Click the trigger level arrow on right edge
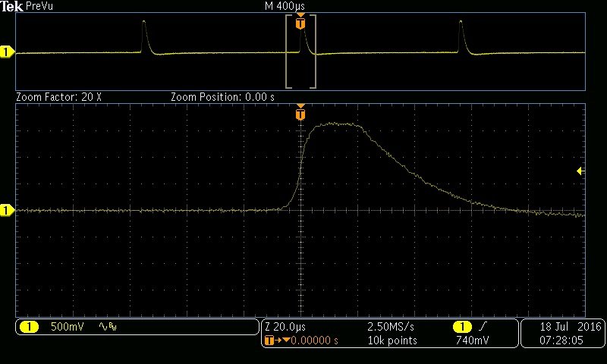The width and height of the screenshot is (607, 364). pos(580,171)
